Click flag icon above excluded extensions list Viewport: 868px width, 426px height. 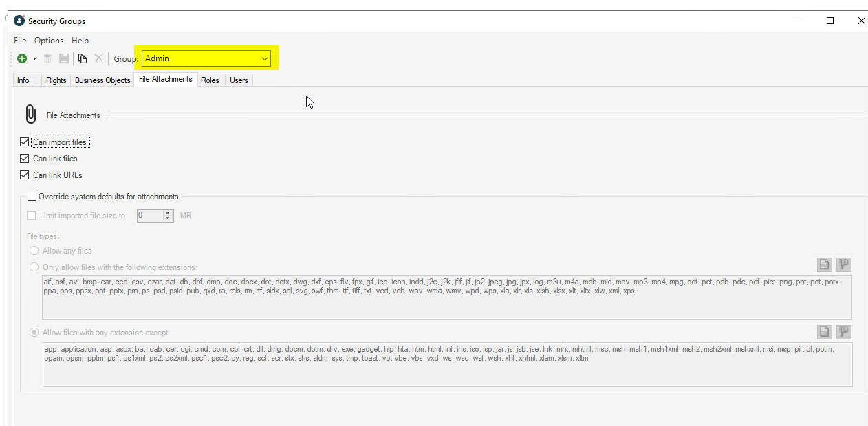pyautogui.click(x=844, y=332)
